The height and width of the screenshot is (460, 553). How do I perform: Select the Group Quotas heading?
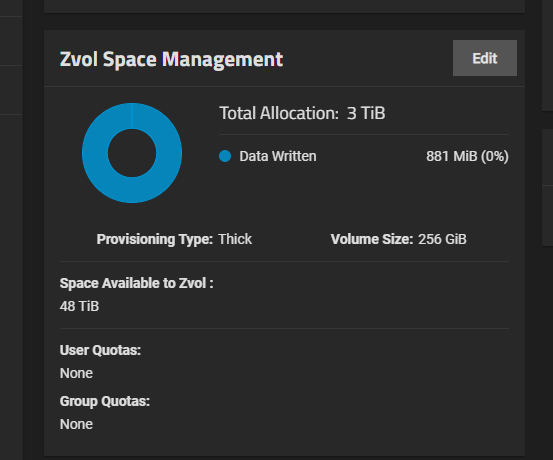[105, 401]
